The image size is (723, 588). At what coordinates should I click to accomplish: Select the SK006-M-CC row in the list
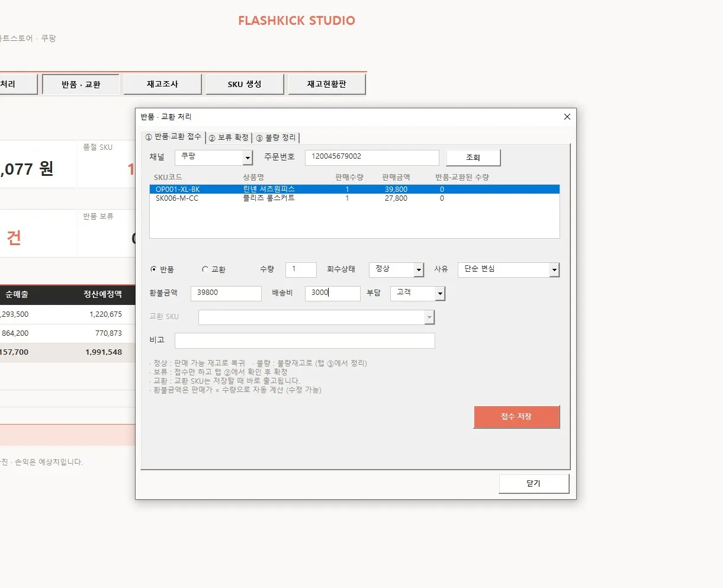click(x=354, y=198)
